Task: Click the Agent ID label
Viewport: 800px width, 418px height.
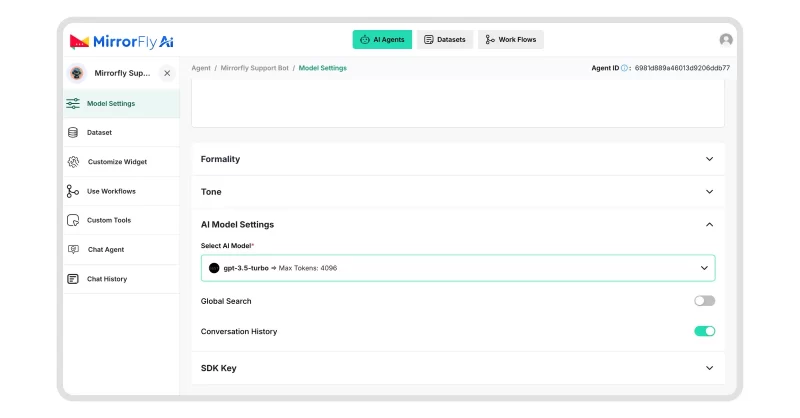Action: (605, 68)
